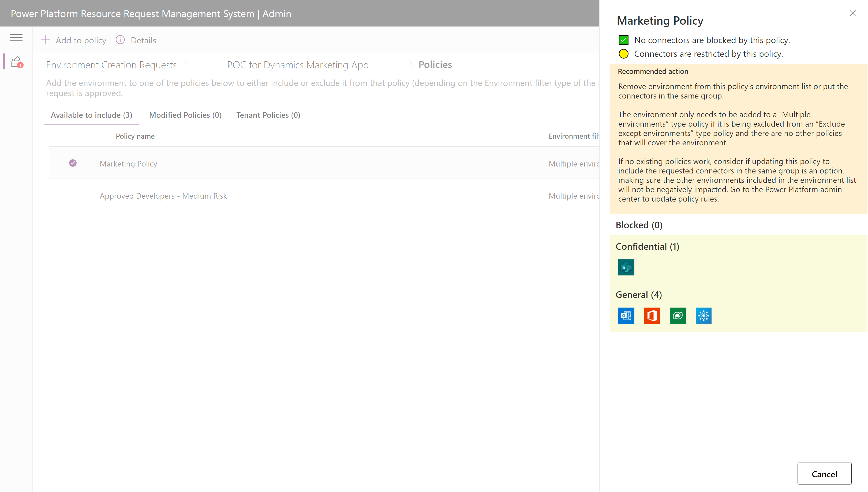Click the Cancel button
Image resolution: width=868 pixels, height=492 pixels.
[825, 474]
